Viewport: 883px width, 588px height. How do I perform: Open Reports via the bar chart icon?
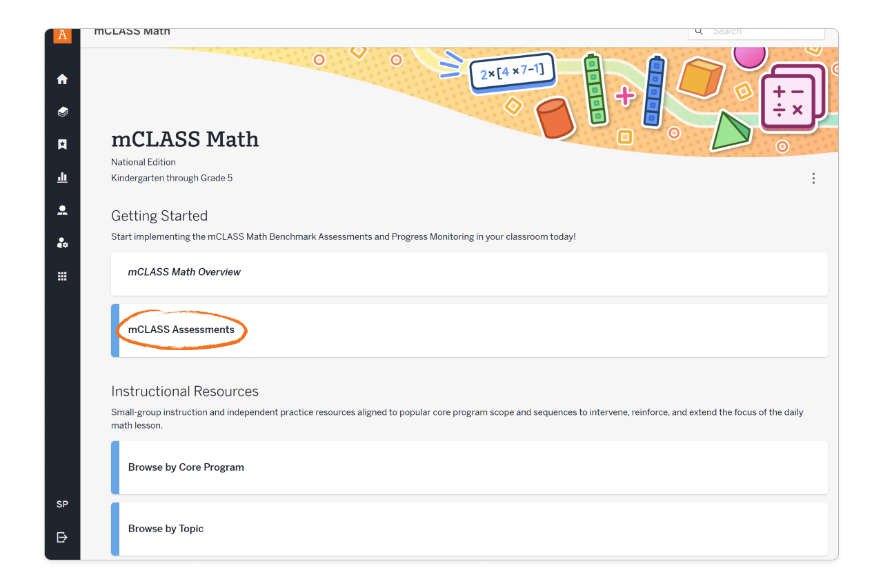coord(62,177)
